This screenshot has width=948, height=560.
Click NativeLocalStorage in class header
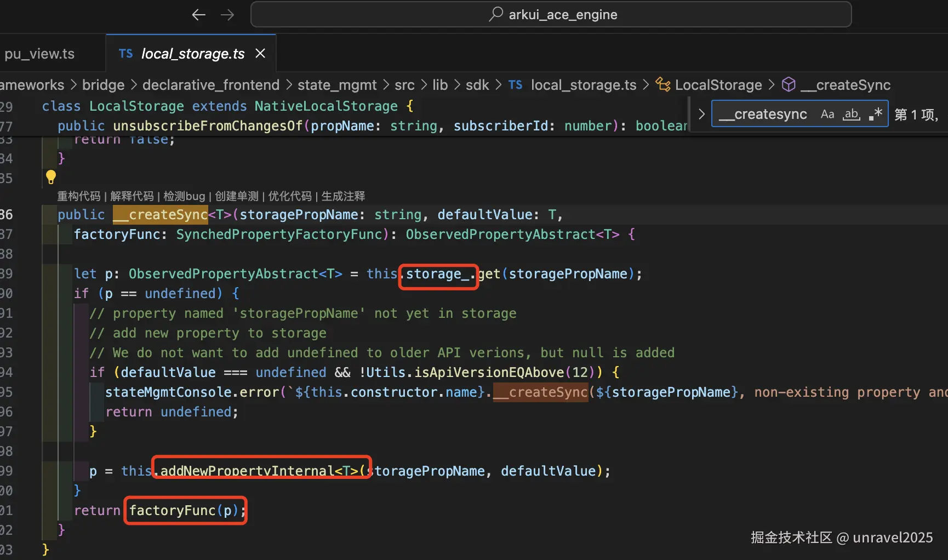pyautogui.click(x=326, y=106)
